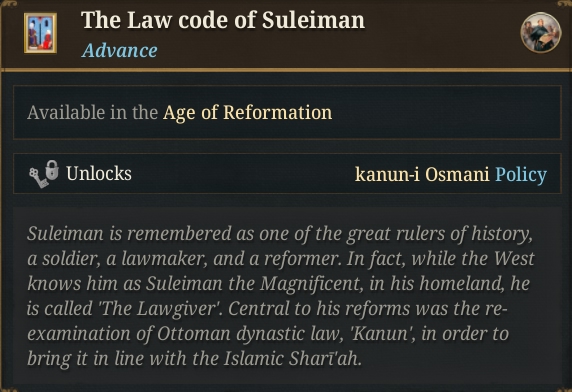Click the Available in the text
This screenshot has width=572, height=392.
coord(92,112)
